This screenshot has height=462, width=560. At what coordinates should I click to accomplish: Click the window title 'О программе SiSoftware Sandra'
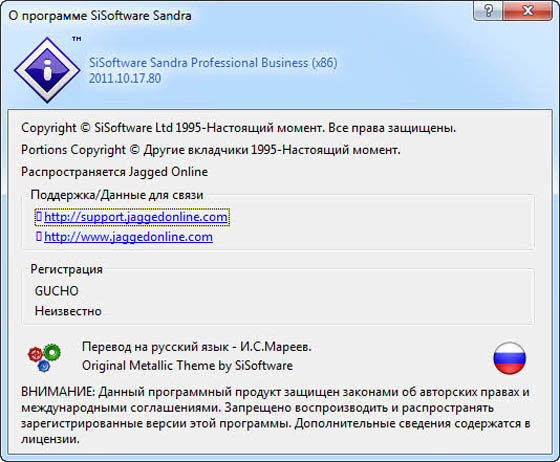pyautogui.click(x=100, y=16)
